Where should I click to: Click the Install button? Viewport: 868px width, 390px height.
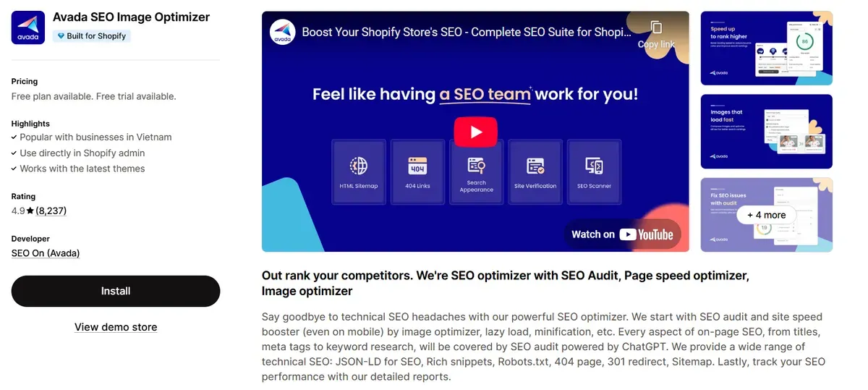pyautogui.click(x=116, y=291)
